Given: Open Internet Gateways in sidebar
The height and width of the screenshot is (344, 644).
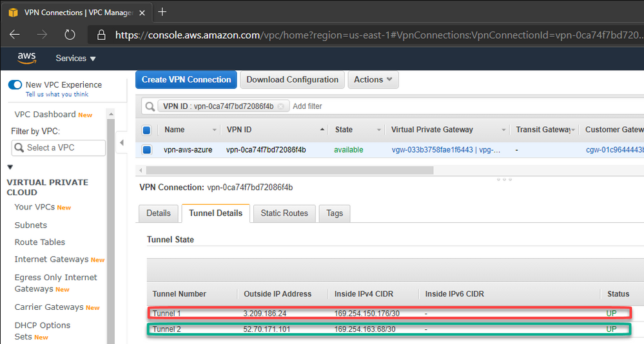Looking at the screenshot, I should click(x=52, y=260).
